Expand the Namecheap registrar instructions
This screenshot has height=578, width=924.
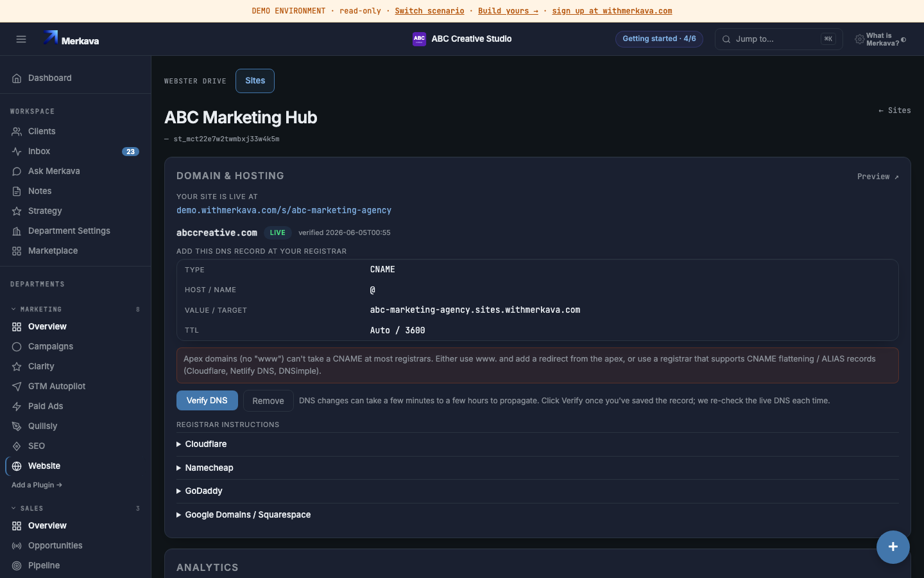[x=538, y=468]
